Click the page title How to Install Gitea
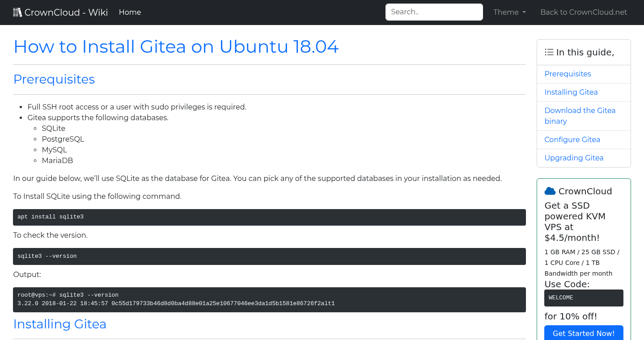Viewport: 644px width, 340px height. [x=176, y=46]
